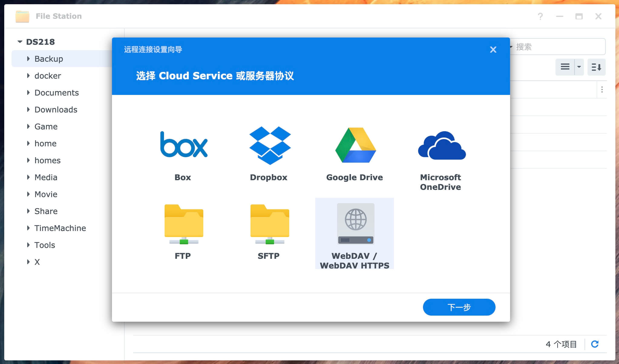
Task: Open the Media shared folder
Action: point(46,177)
